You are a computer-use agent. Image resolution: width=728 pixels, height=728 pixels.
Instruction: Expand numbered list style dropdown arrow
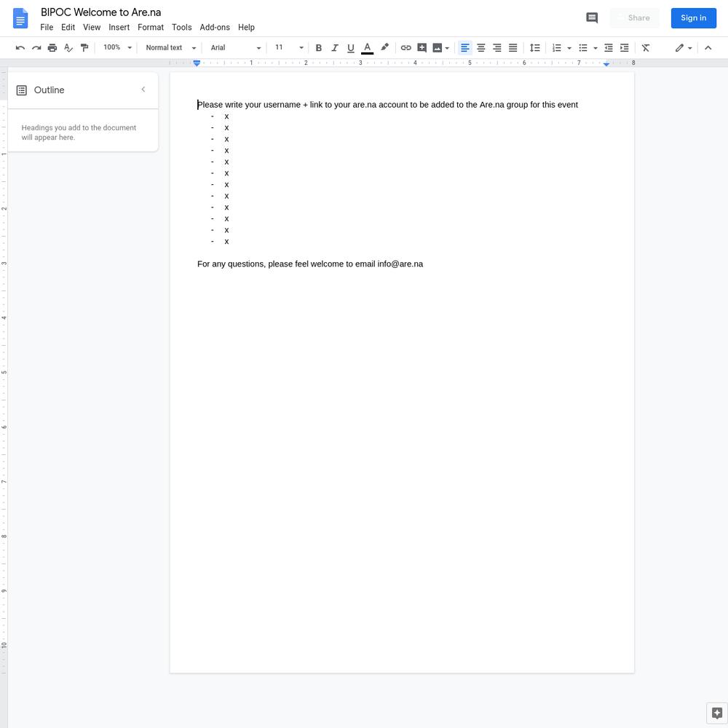(569, 48)
